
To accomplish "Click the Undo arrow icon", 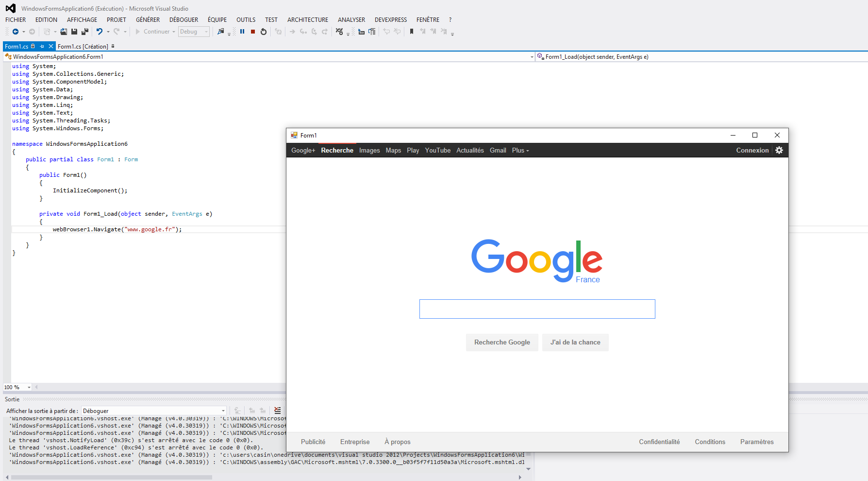I will (100, 32).
